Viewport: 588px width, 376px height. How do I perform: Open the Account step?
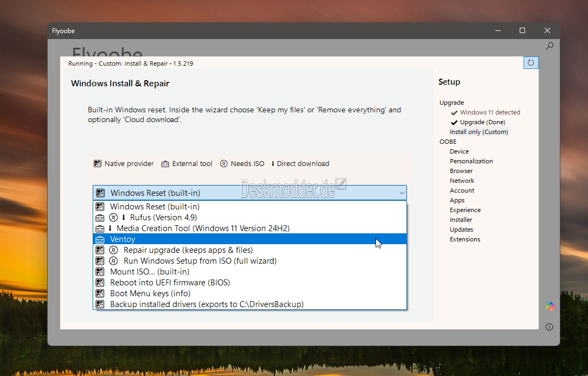[x=462, y=190]
